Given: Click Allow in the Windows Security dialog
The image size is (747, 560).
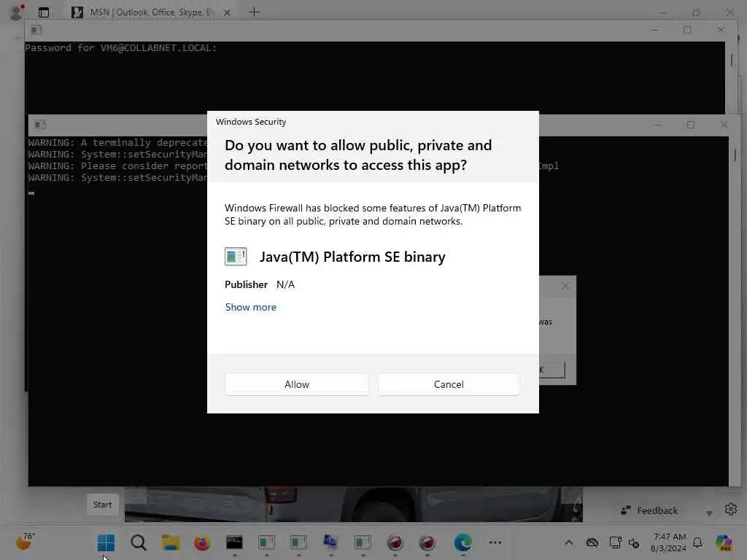Looking at the screenshot, I should pos(296,384).
